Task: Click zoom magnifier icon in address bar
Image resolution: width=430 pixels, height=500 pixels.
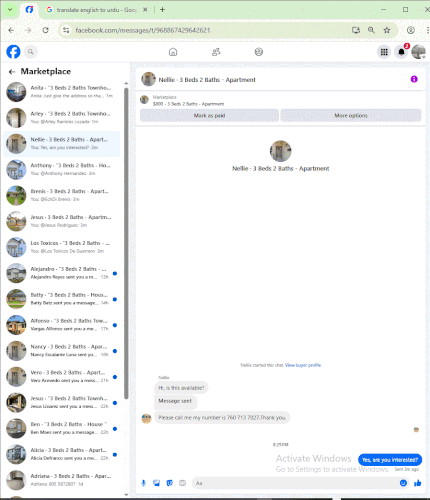Action: click(371, 30)
